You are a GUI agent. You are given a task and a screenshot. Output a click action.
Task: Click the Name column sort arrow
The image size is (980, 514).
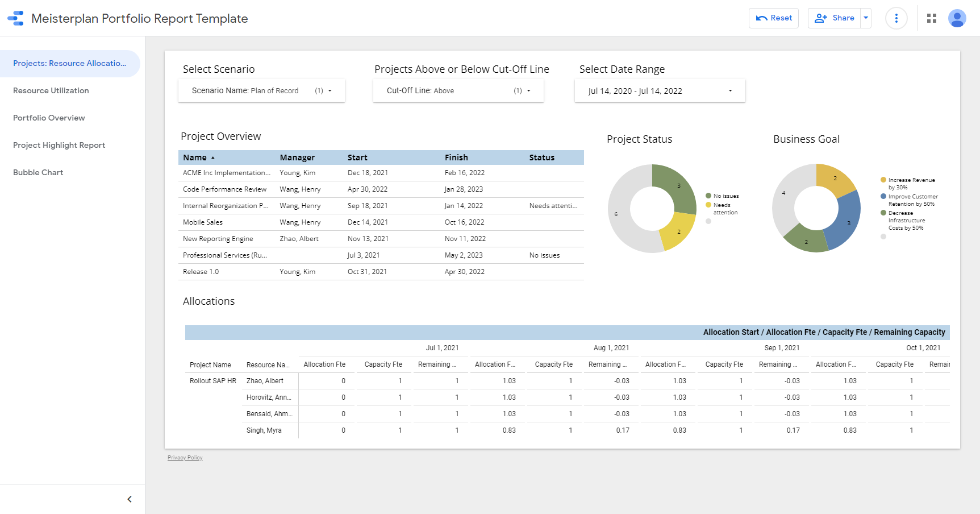[x=213, y=157]
